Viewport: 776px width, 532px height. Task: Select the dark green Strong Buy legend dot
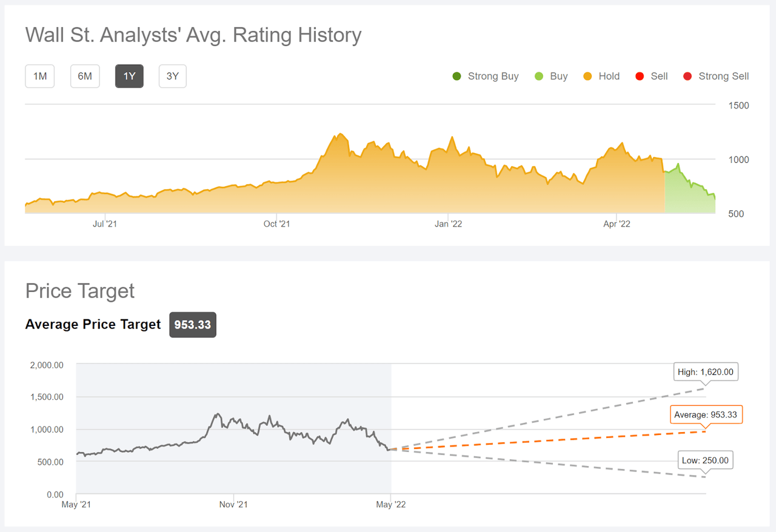(457, 76)
